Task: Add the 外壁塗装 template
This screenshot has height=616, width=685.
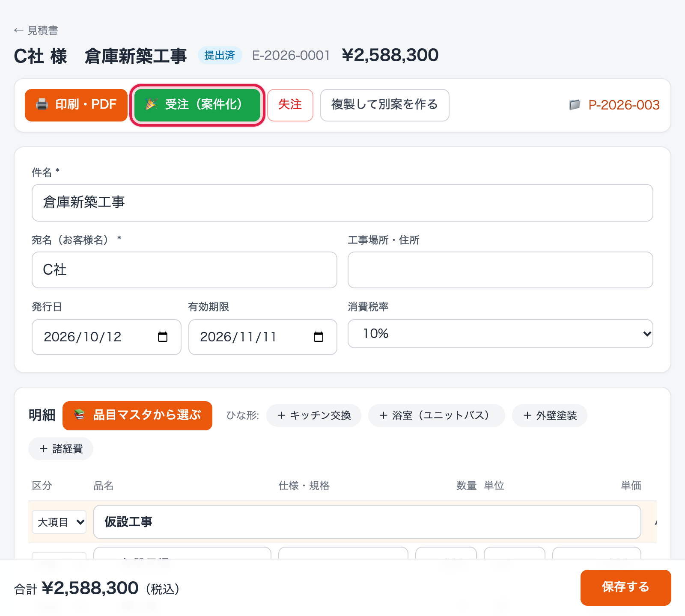Action: pyautogui.click(x=550, y=415)
